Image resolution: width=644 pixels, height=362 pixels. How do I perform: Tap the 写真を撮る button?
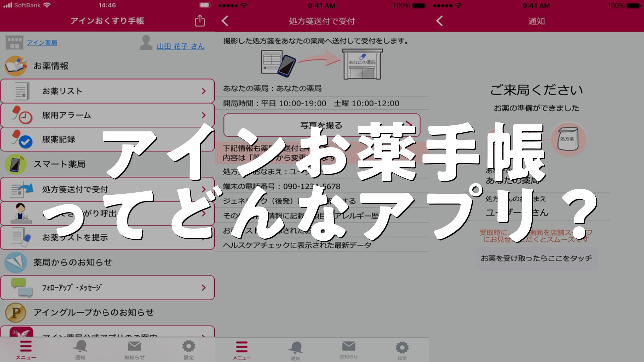[322, 125]
